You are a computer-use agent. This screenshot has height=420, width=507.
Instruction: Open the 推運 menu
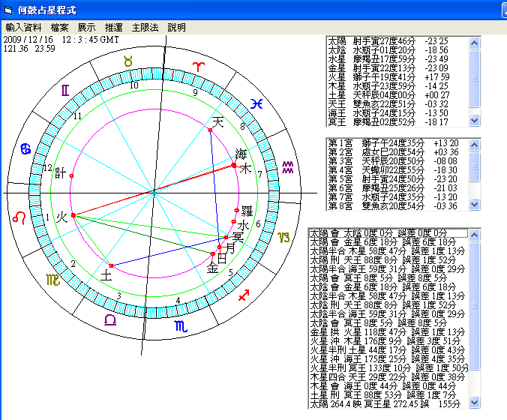click(x=114, y=28)
